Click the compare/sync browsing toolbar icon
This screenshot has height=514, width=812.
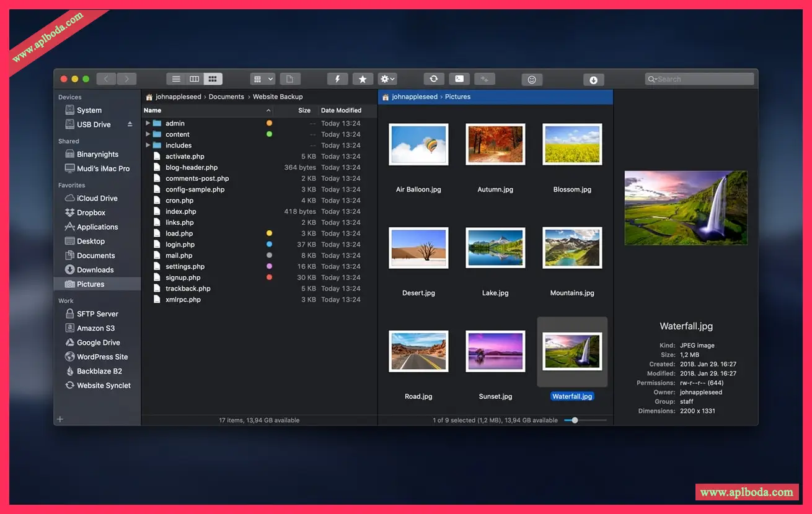point(485,79)
